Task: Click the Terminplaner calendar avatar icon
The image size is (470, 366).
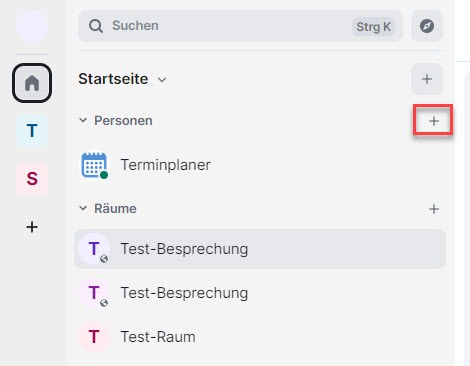Action: pos(94,165)
